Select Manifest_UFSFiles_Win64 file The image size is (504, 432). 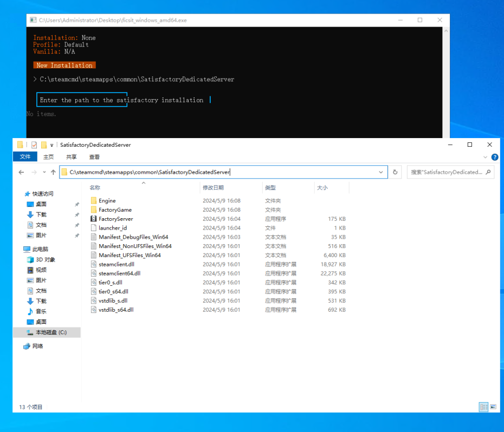[x=130, y=256]
